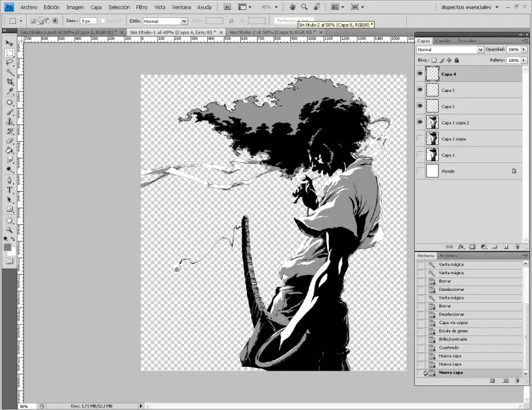The height and width of the screenshot is (410, 532).
Task: Add layer style via fx icon
Action: tap(461, 247)
